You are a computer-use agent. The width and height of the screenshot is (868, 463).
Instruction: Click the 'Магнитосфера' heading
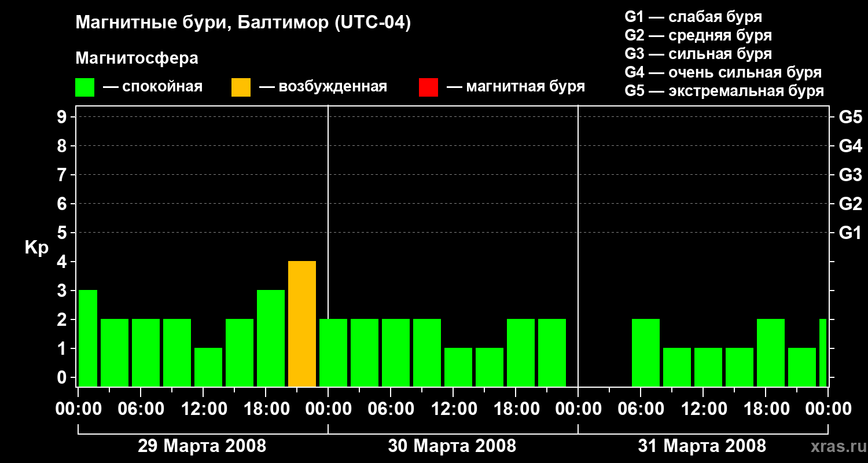coord(137,58)
